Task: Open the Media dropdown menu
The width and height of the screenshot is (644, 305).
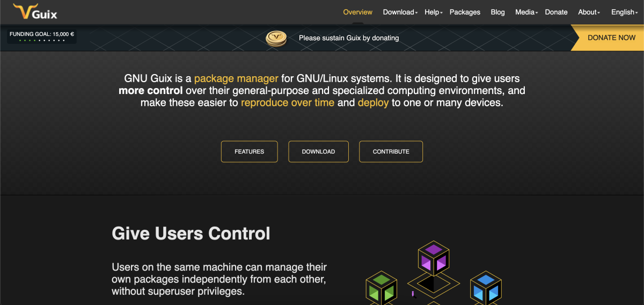Action: (x=526, y=12)
